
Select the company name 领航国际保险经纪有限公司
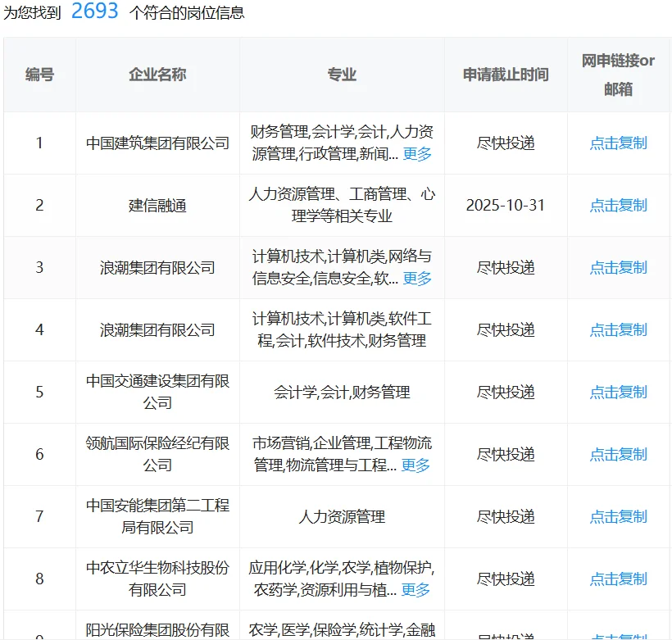157,454
